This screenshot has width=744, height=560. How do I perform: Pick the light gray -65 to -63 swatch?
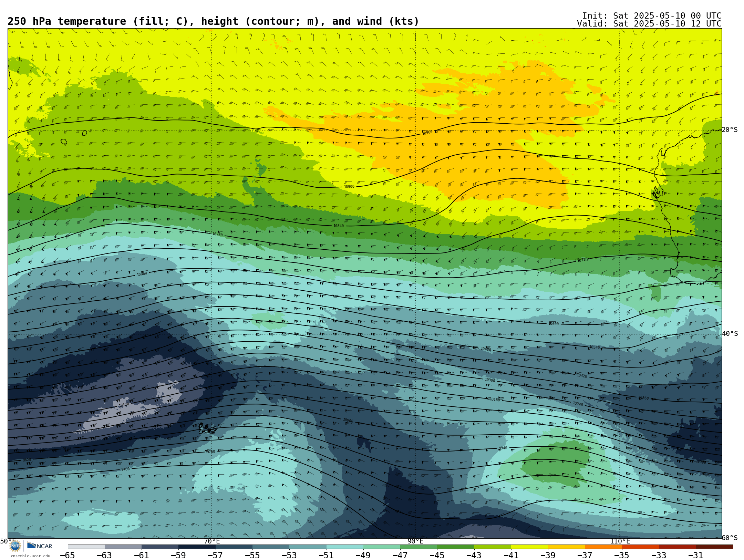(x=86, y=547)
